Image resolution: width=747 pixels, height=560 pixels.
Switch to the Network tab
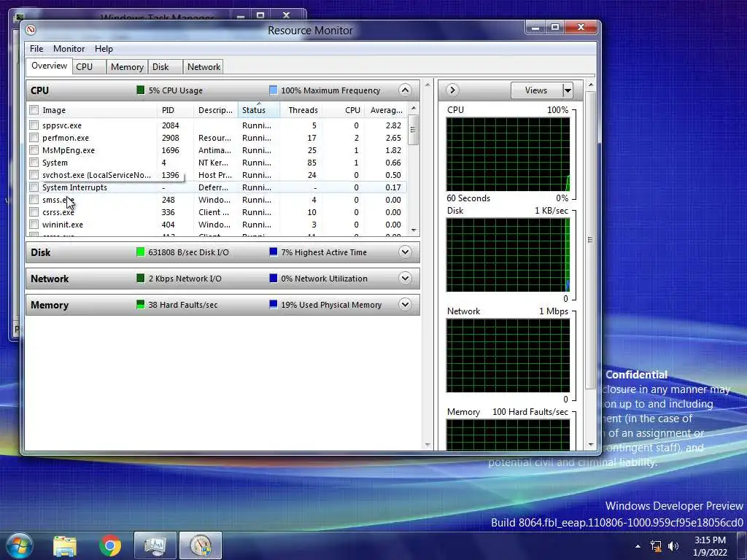coord(204,67)
